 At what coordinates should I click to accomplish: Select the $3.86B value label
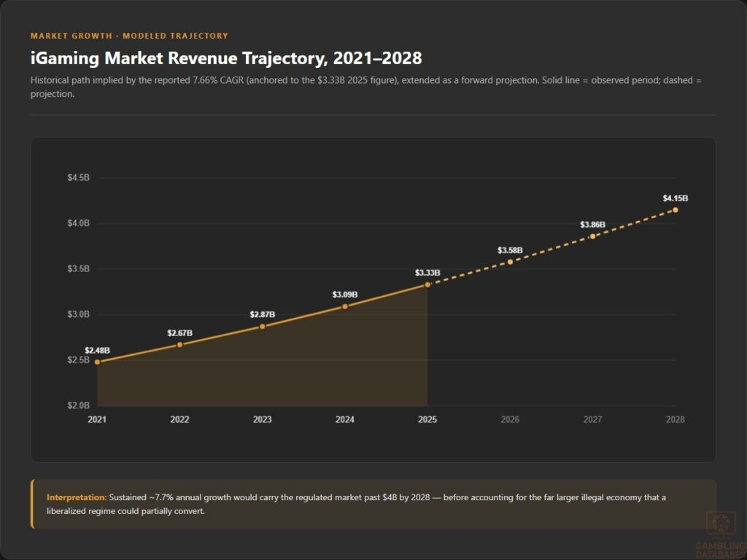point(592,225)
